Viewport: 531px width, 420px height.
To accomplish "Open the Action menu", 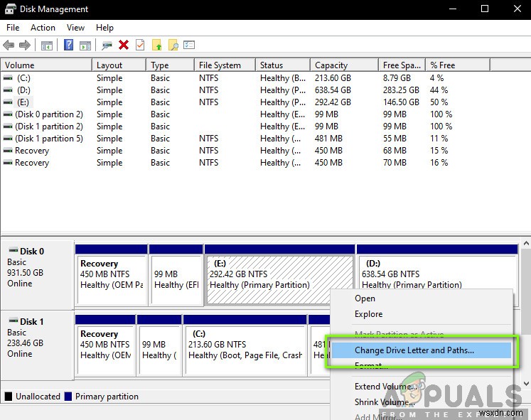I will click(x=43, y=28).
